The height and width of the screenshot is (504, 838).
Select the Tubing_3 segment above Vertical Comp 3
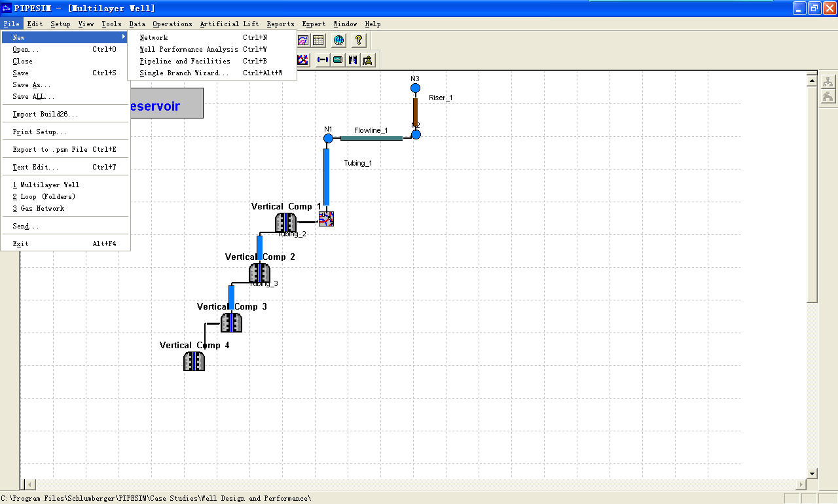[x=231, y=298]
